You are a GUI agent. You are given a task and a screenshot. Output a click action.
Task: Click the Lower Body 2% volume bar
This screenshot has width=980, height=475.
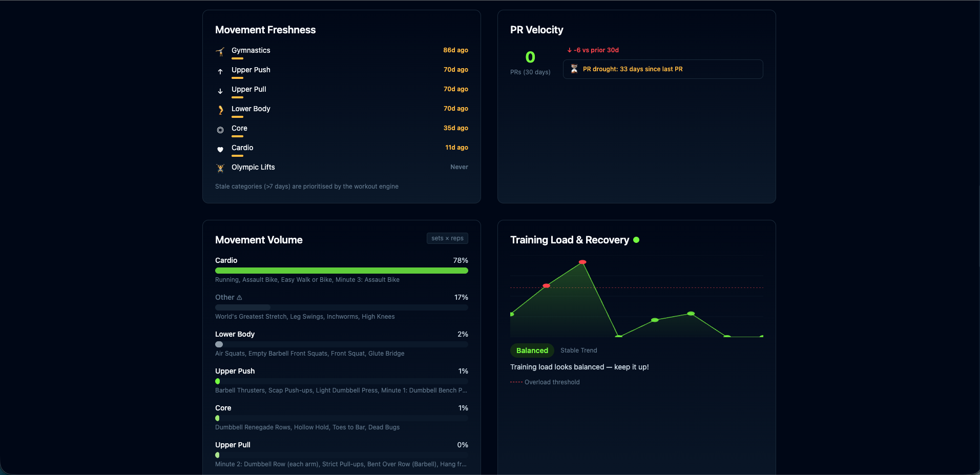(x=342, y=344)
